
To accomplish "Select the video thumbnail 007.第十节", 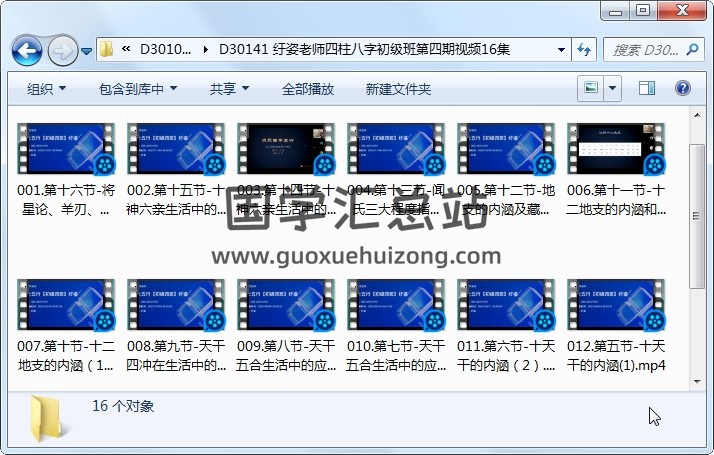I will (66, 305).
